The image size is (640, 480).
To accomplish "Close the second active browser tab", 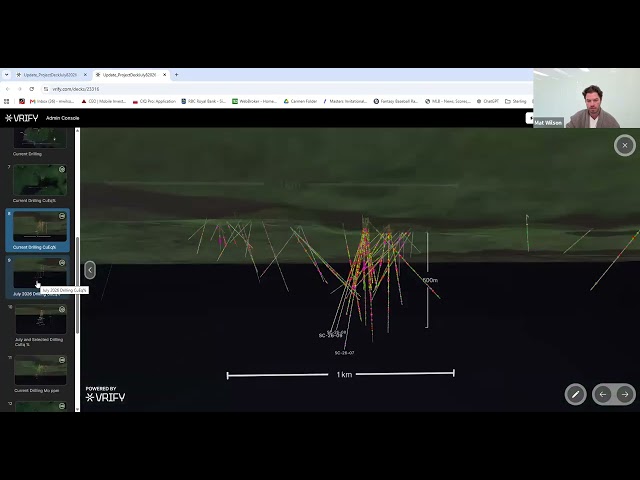I will click(x=164, y=75).
